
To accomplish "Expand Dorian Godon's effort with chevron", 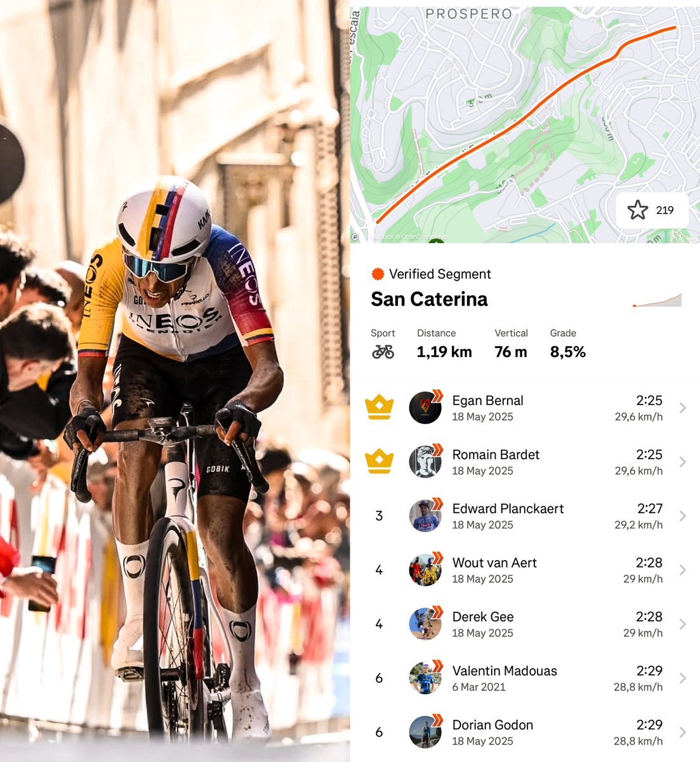I will (683, 732).
